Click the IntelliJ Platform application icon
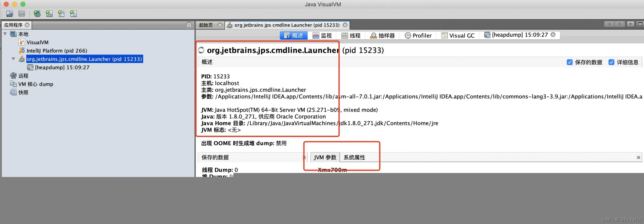 [x=22, y=51]
